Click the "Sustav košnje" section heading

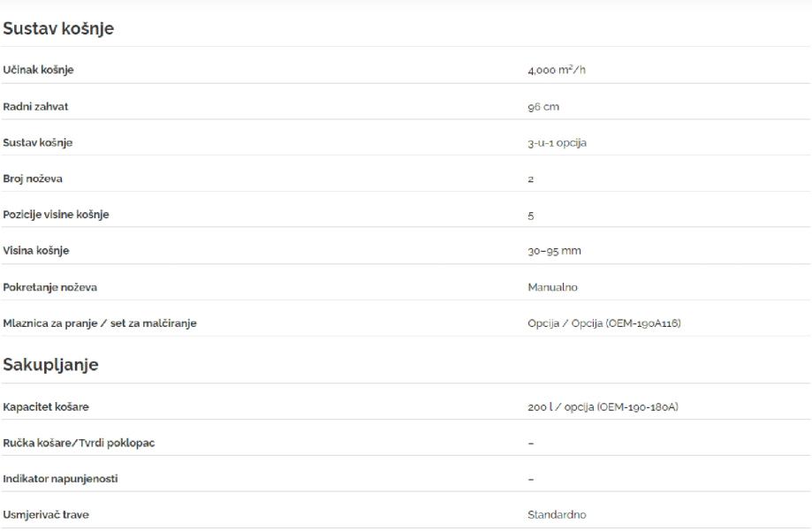(58, 28)
